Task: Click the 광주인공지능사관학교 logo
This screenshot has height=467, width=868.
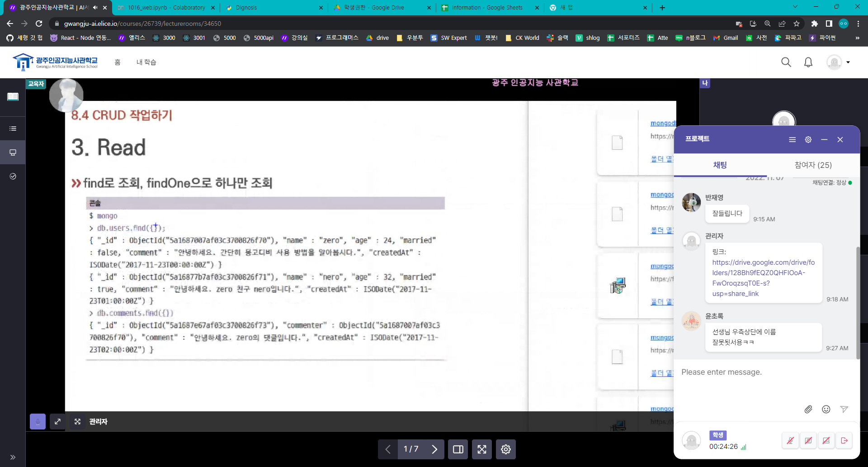Action: coord(55,62)
